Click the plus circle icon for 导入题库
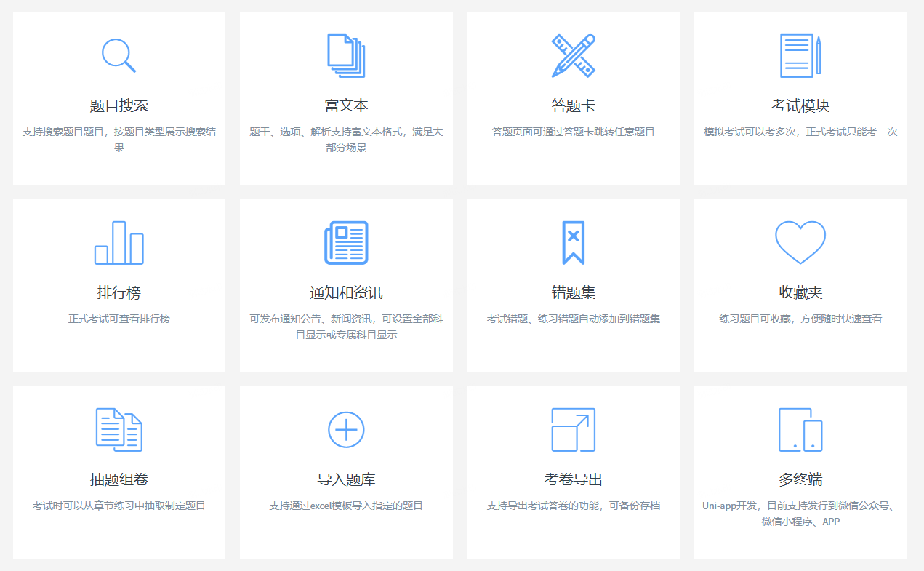The image size is (924, 571). [x=346, y=428]
